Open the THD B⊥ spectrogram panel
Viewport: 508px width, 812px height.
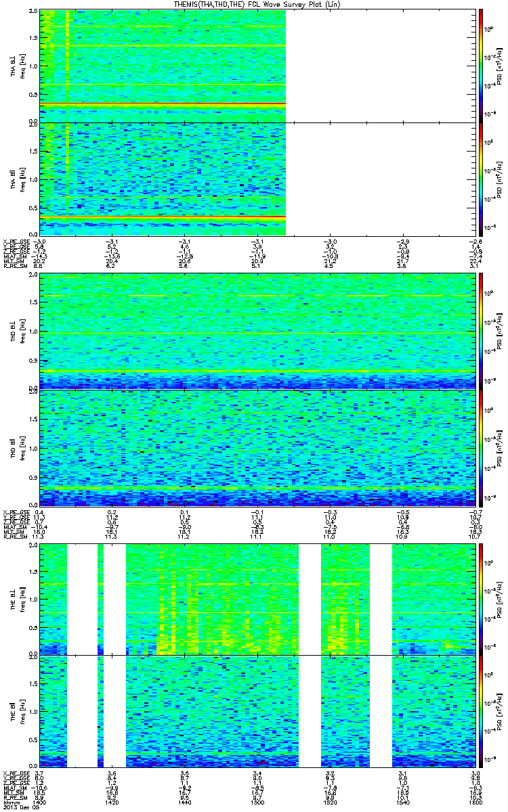click(257, 331)
